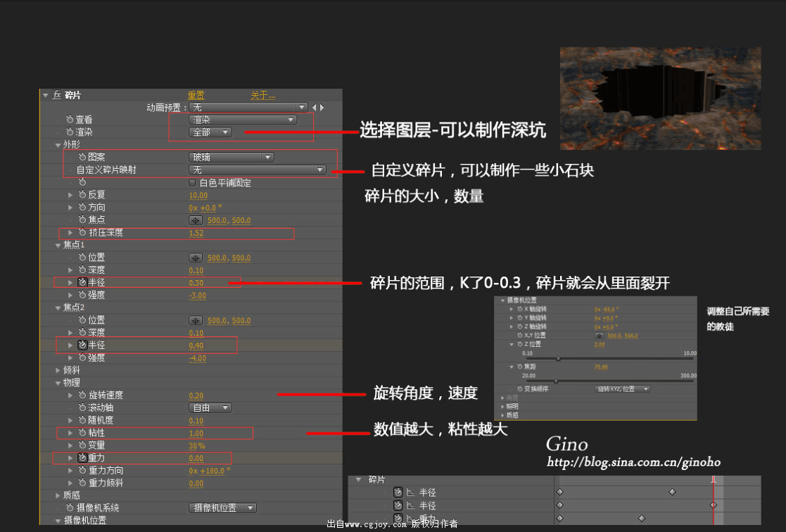Click the stopwatch icon next to 查看
This screenshot has height=532, width=786.
[x=70, y=120]
